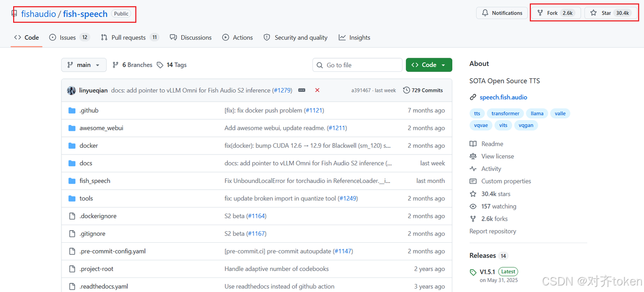Open the commit message ellipsis expander
Image resolution: width=644 pixels, height=292 pixels.
(302, 90)
